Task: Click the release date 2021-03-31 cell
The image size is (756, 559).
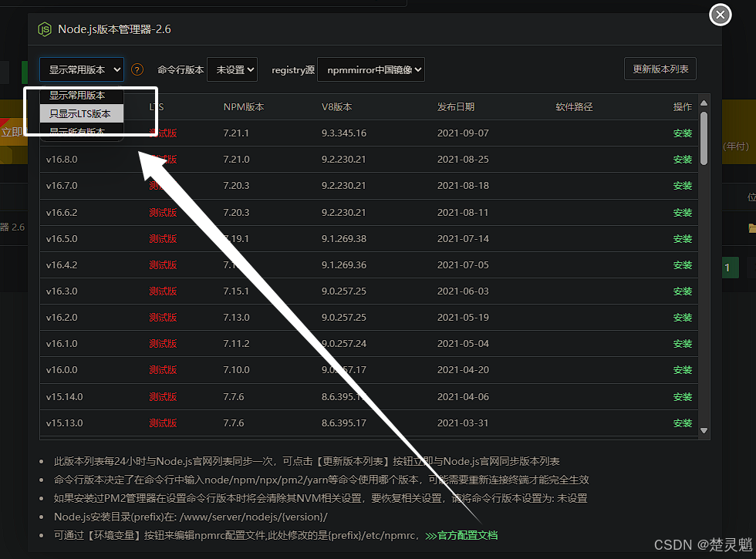Action: [463, 423]
